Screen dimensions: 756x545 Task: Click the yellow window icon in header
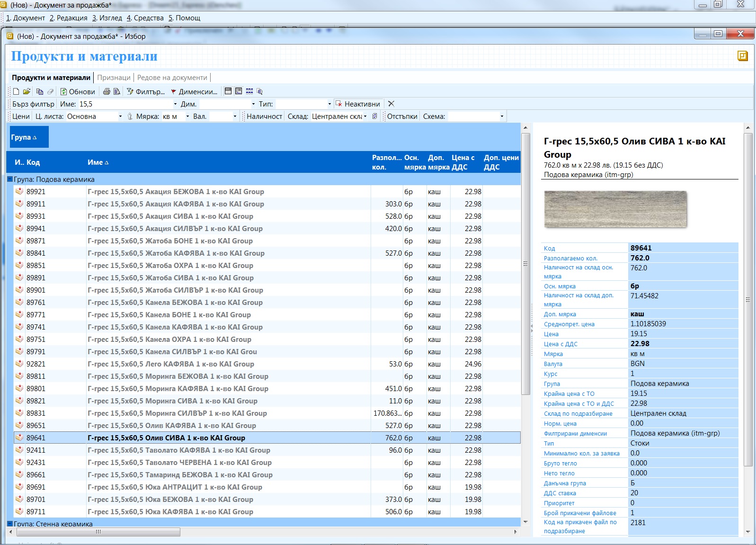click(743, 56)
